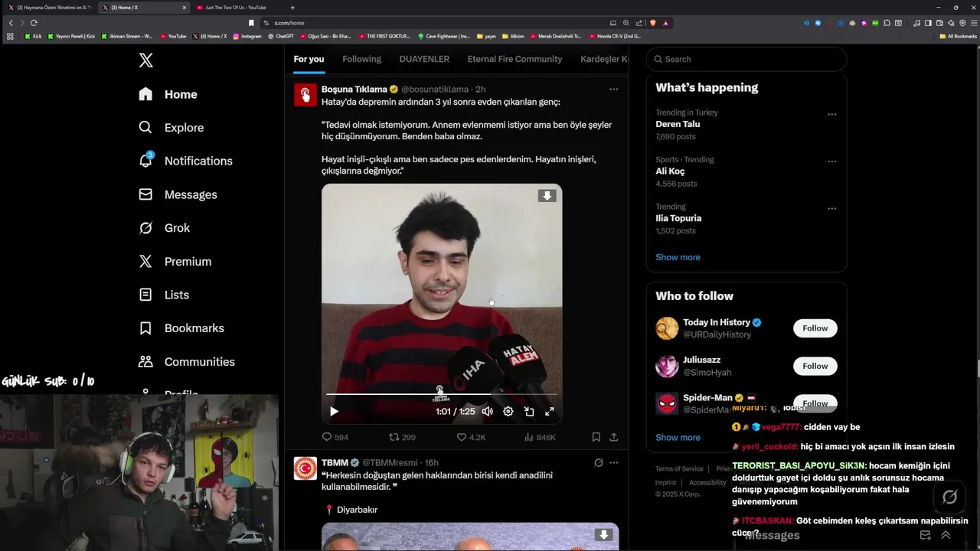This screenshot has height=551, width=980.
Task: Open the Bookmarks icon in sidebar
Action: pos(145,328)
